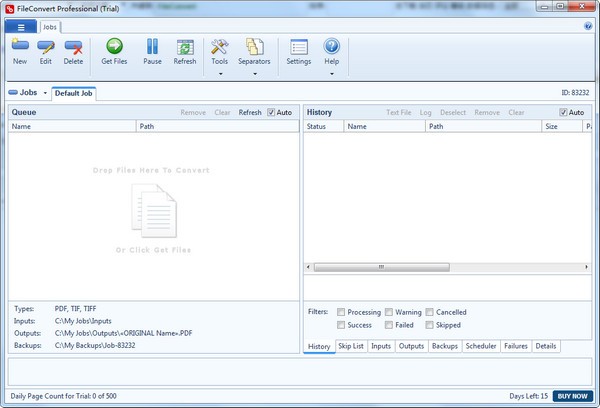Delete the selected job
Screen dimensions: 600x408
tap(73, 52)
